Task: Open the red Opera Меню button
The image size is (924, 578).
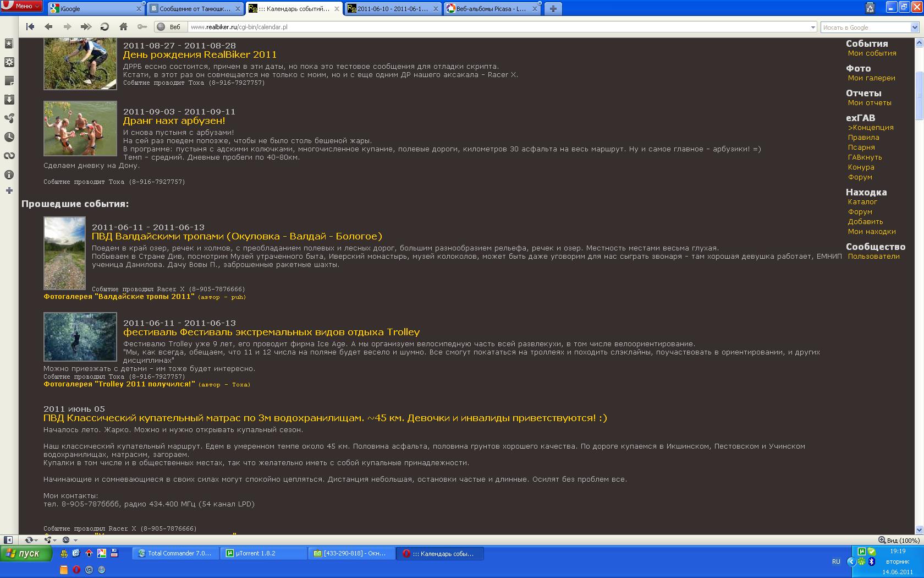Action: click(22, 6)
